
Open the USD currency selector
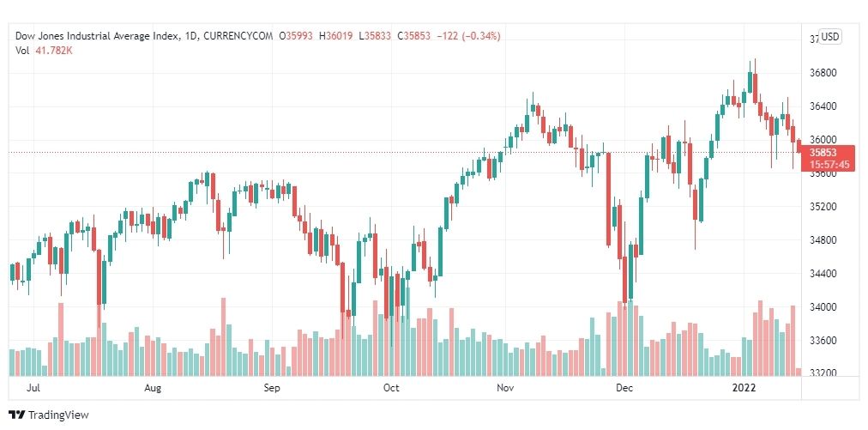coord(829,37)
